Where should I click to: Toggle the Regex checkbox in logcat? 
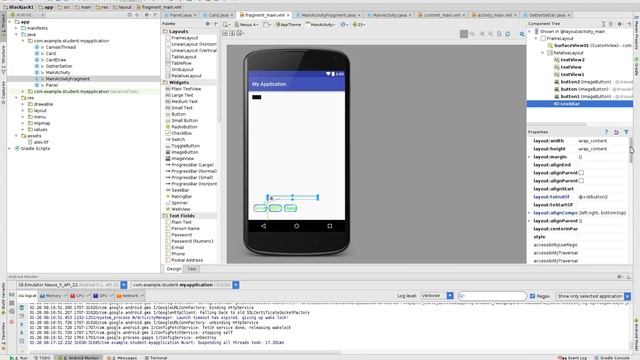[x=532, y=296]
